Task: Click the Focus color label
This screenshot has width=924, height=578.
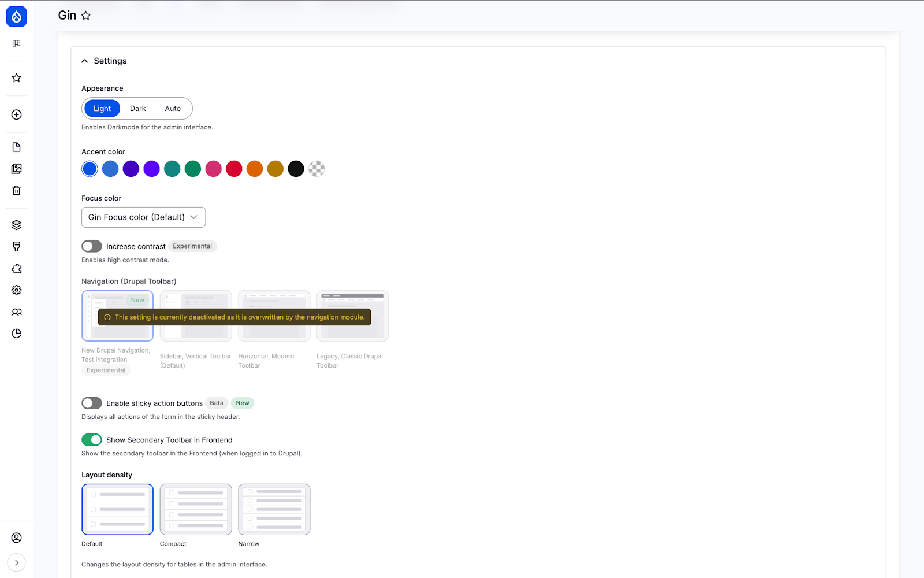Action: point(101,198)
